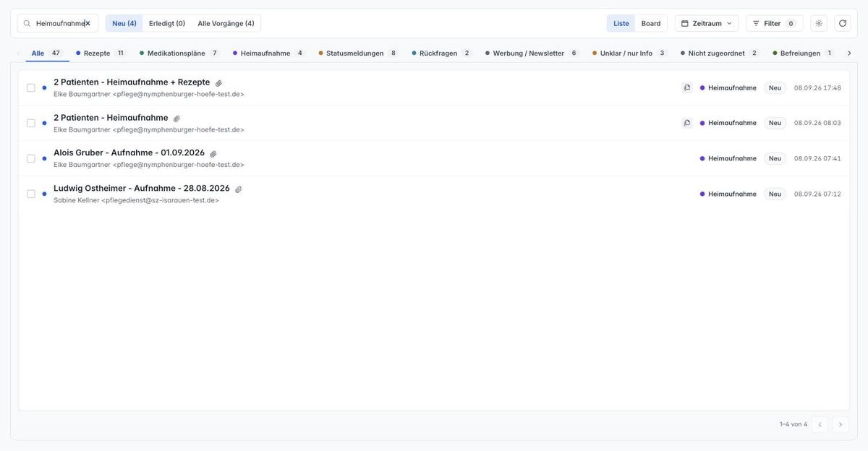
Task: Click the calendar icon in the Zeitraum button
Action: 685,23
